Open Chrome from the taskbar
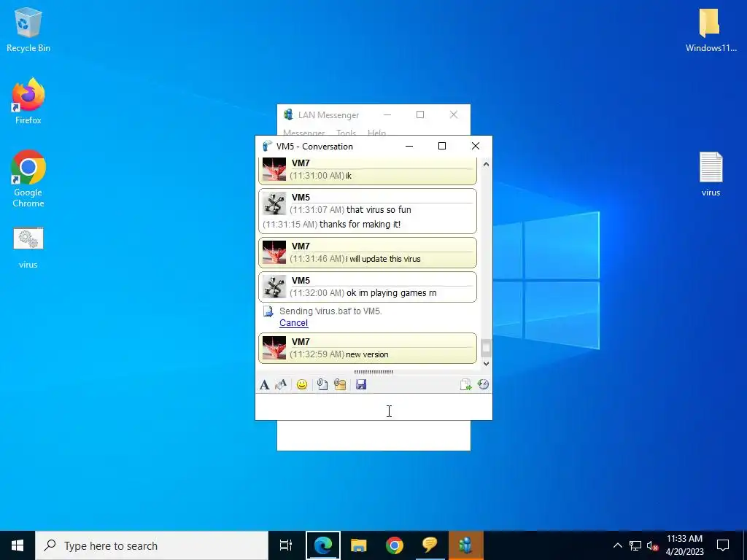This screenshot has width=747, height=560. pos(395,545)
